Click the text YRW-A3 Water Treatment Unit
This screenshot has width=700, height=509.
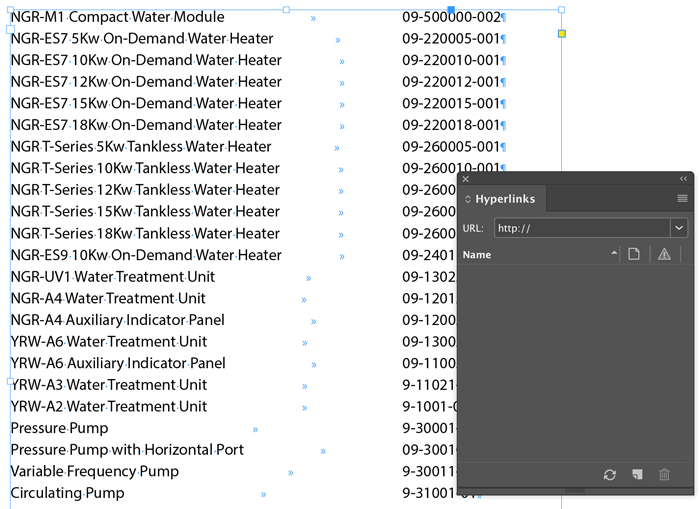point(108,385)
